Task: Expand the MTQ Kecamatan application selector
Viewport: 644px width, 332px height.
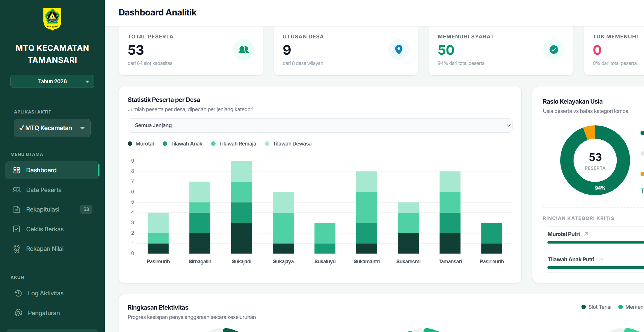Action: pyautogui.click(x=52, y=128)
